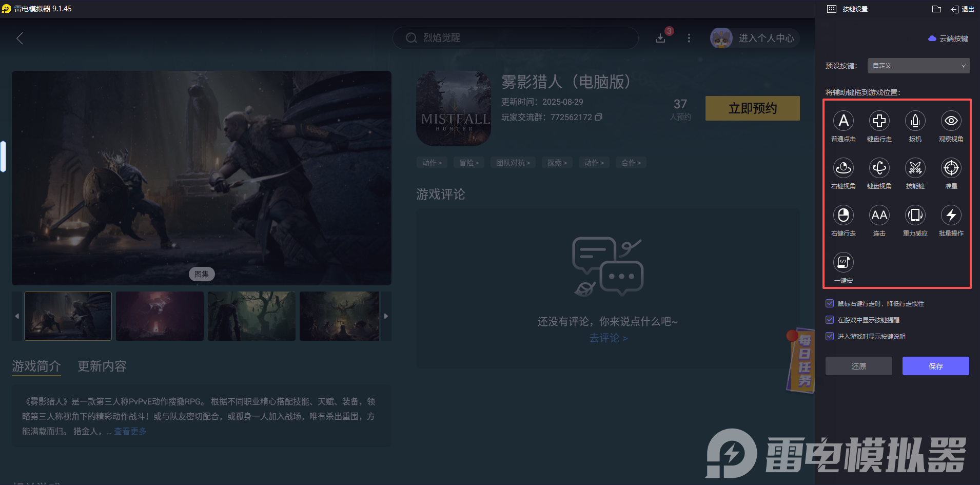The height and width of the screenshot is (485, 980).
Task: Open the folder icon beside 退出
Action: coord(936,9)
